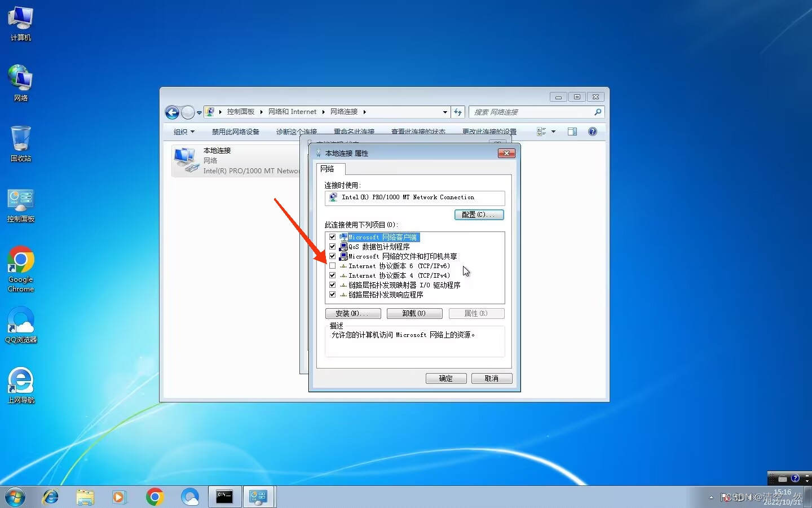
Task: Click the language bar help icon
Action: click(795, 478)
